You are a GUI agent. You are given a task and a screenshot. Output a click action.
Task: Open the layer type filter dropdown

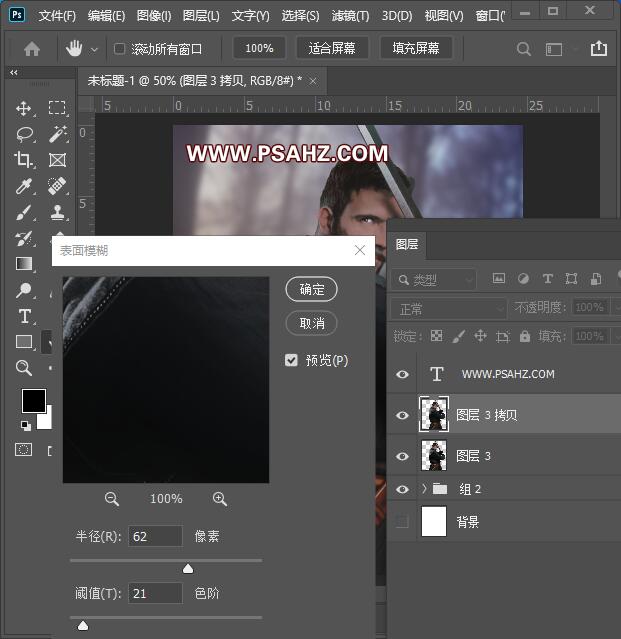coord(434,280)
